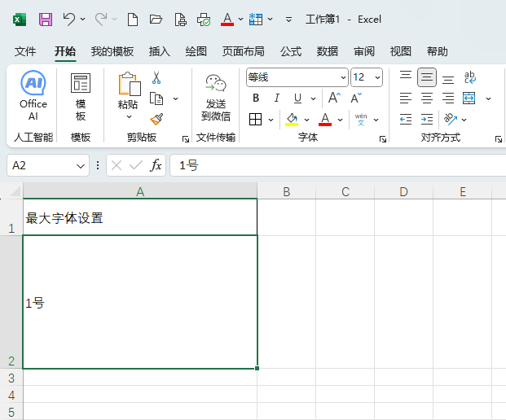The height and width of the screenshot is (420, 506).
Task: Create a new blank workbook
Action: point(133,20)
